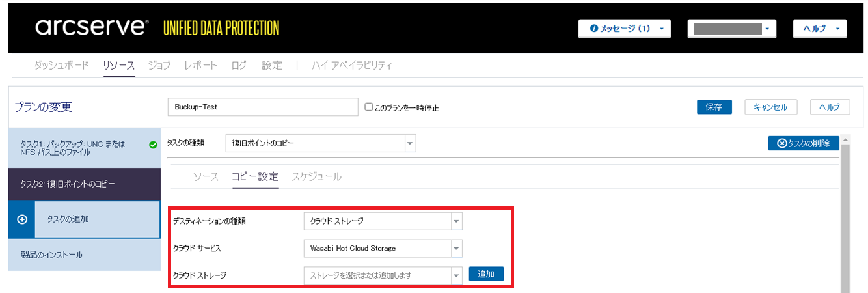The image size is (868, 293).
Task: Click the Arcserve logo in the header
Action: [x=92, y=27]
